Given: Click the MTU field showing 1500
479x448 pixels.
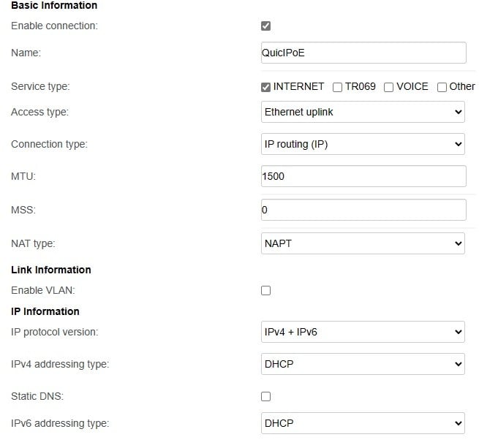Looking at the screenshot, I should point(363,176).
